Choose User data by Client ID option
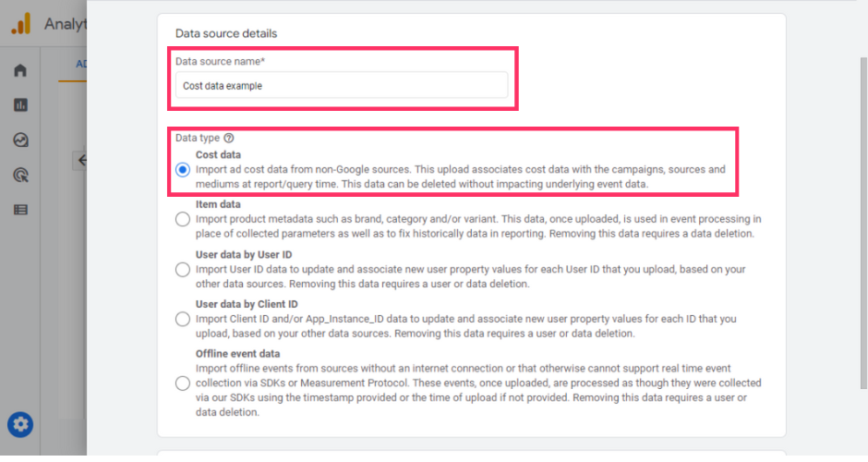 (183, 319)
